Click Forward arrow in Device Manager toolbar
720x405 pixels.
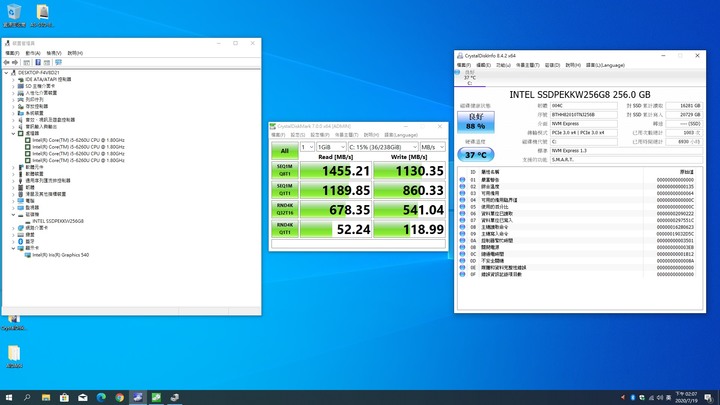(x=15, y=62)
